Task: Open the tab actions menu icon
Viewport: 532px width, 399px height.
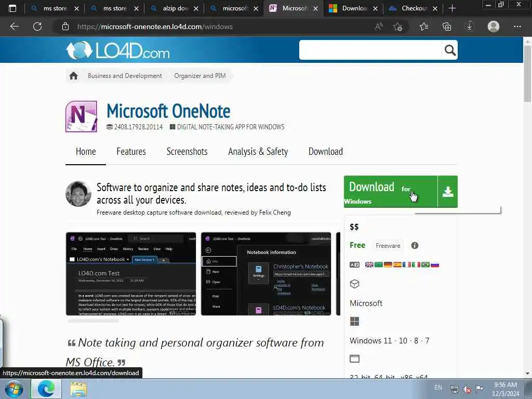Action: click(12, 8)
